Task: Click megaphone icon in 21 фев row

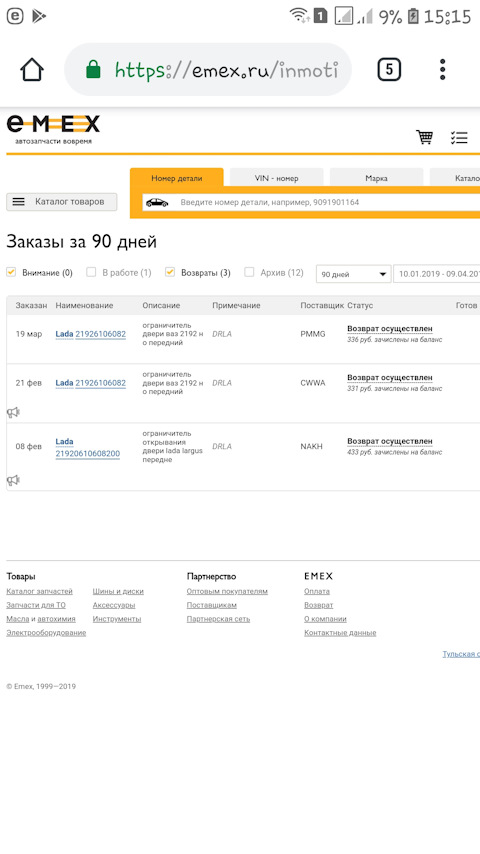Action: pyautogui.click(x=13, y=412)
